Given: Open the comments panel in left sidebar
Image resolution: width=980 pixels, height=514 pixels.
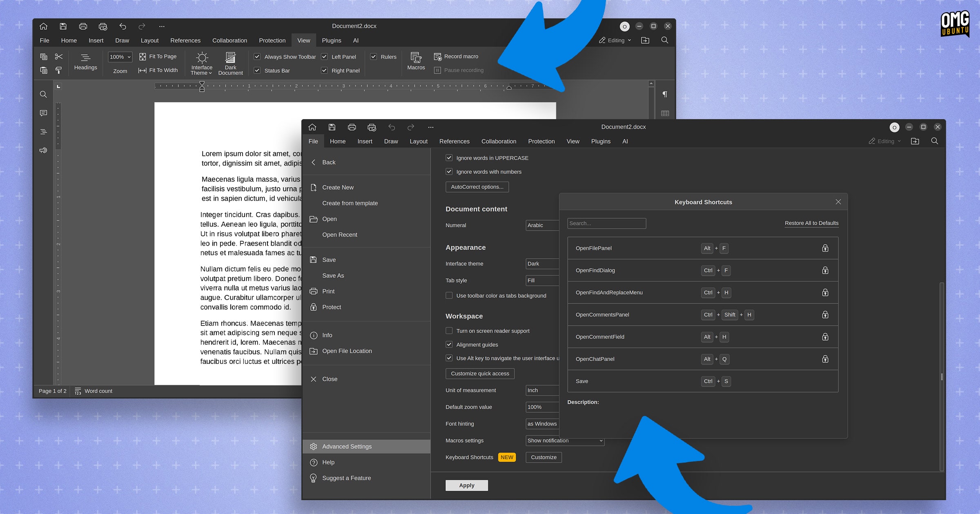Looking at the screenshot, I should pyautogui.click(x=43, y=113).
